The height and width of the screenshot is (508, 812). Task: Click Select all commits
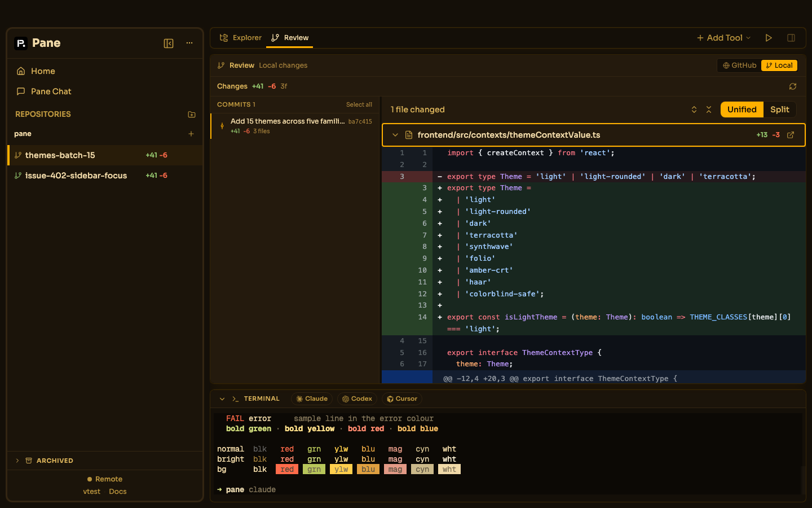[359, 104]
